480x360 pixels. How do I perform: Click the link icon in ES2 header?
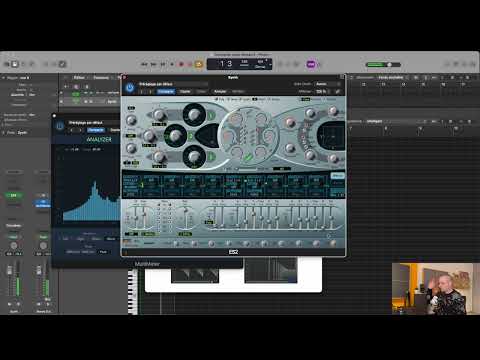point(338,91)
